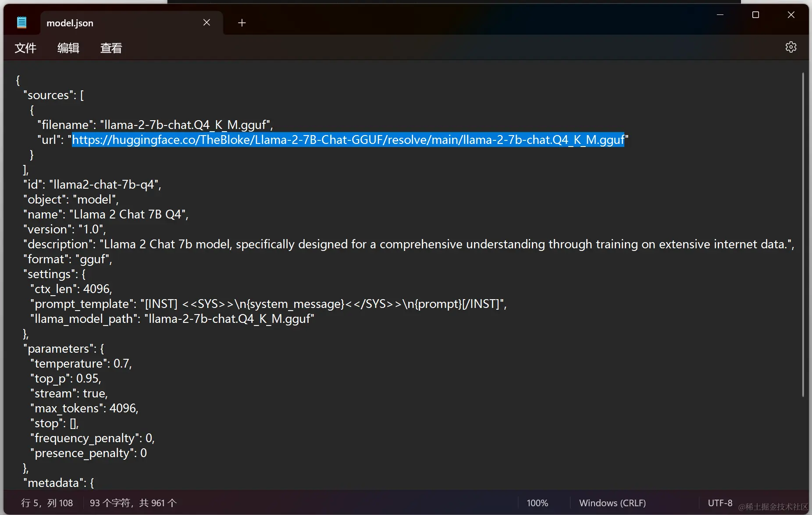Select the model.json tab

[132, 23]
